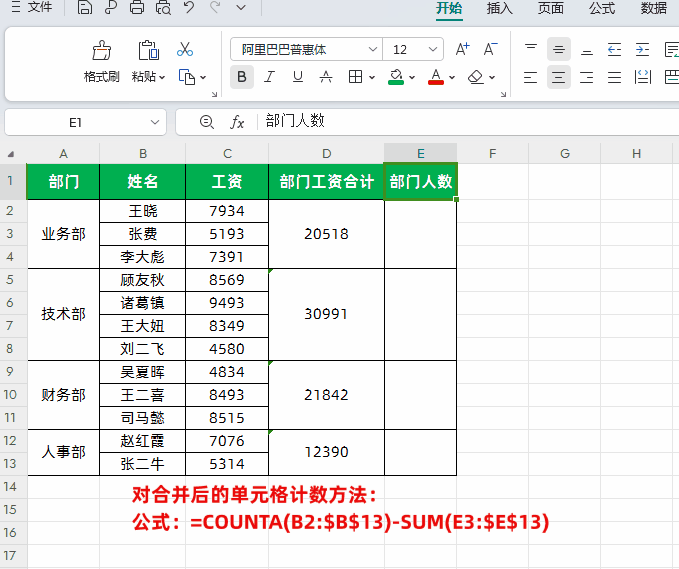The image size is (679, 569).
Task: Select the cell containing 诸葛镇
Action: coord(142,303)
